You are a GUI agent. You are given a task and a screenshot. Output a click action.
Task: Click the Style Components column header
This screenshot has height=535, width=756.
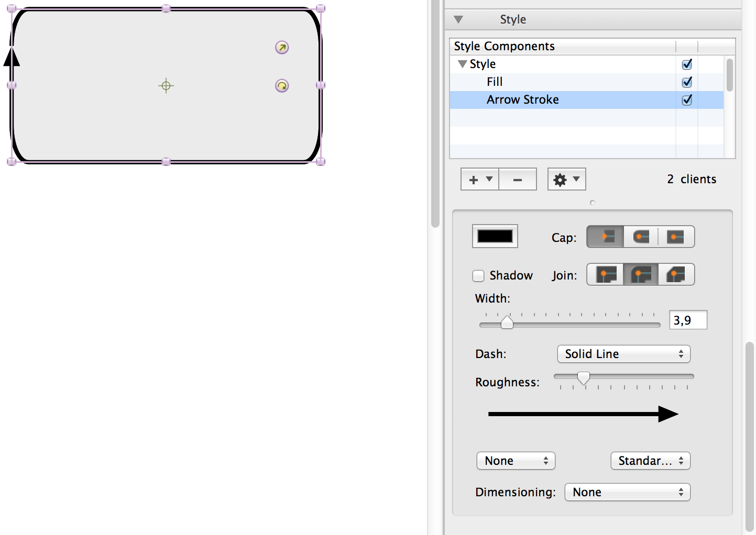pyautogui.click(x=563, y=46)
